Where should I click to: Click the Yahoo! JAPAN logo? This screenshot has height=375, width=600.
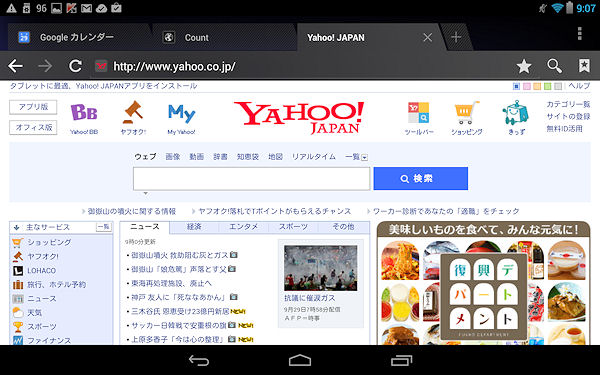click(299, 117)
